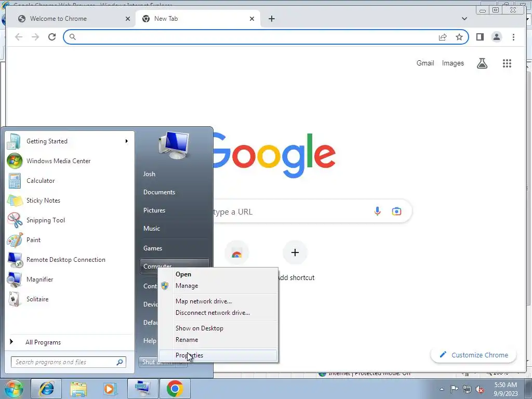Choose Show on Desktop entry
This screenshot has height=399, width=532.
click(218, 328)
